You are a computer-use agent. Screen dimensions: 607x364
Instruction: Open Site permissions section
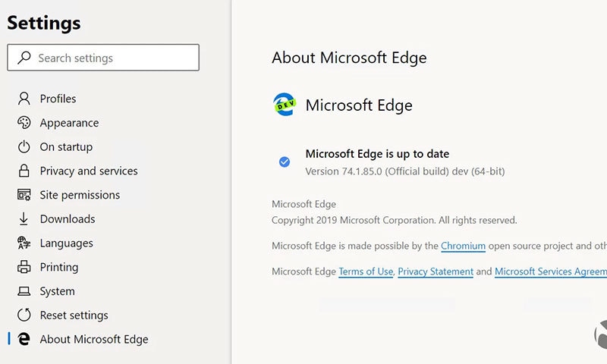[x=80, y=195]
